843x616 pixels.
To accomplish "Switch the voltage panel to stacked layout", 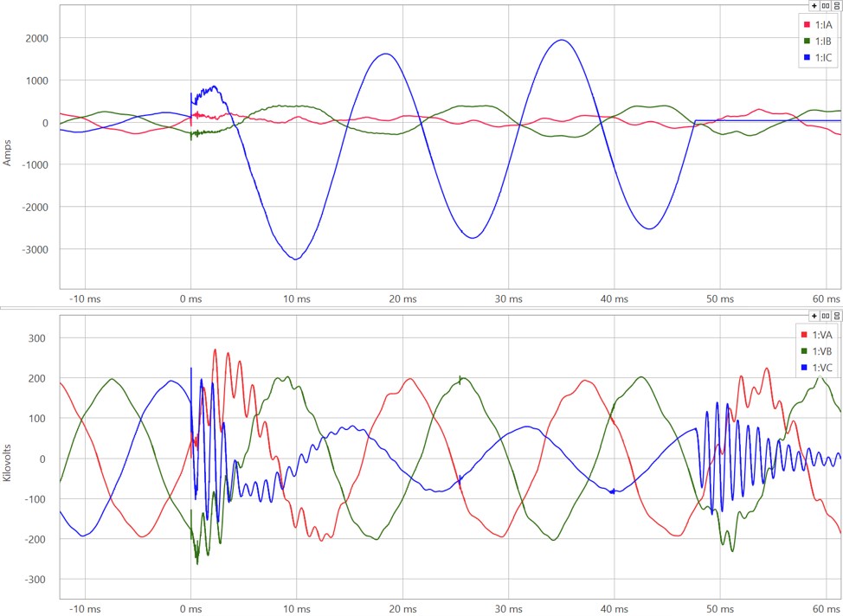I will point(836,316).
